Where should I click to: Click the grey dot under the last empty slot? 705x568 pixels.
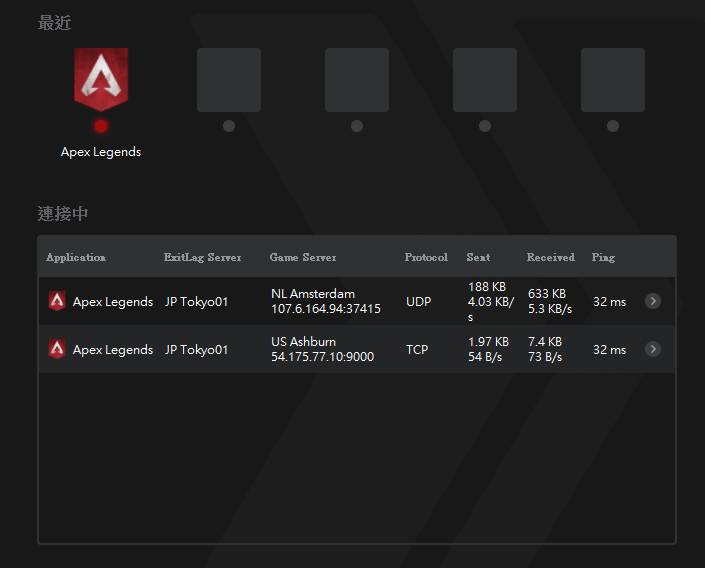click(x=613, y=126)
